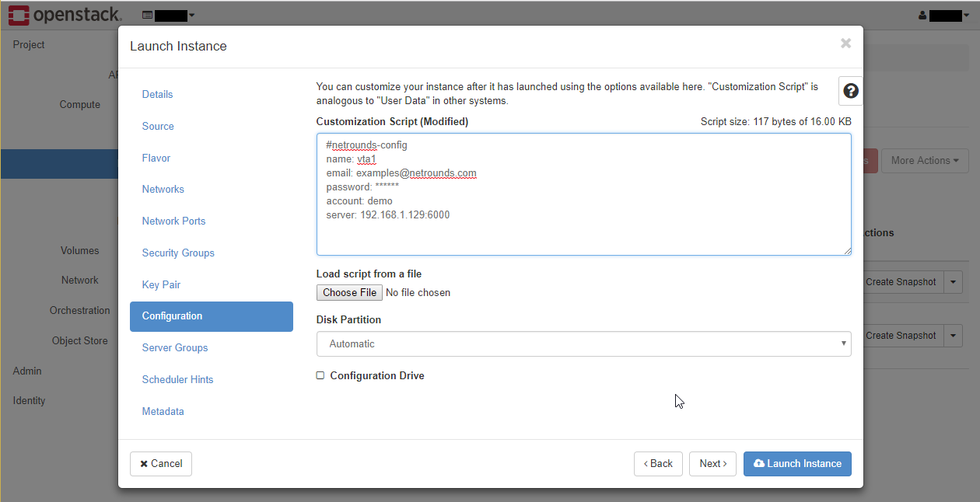Click inside the Customization Script text area
This screenshot has height=502, width=980.
tap(583, 194)
